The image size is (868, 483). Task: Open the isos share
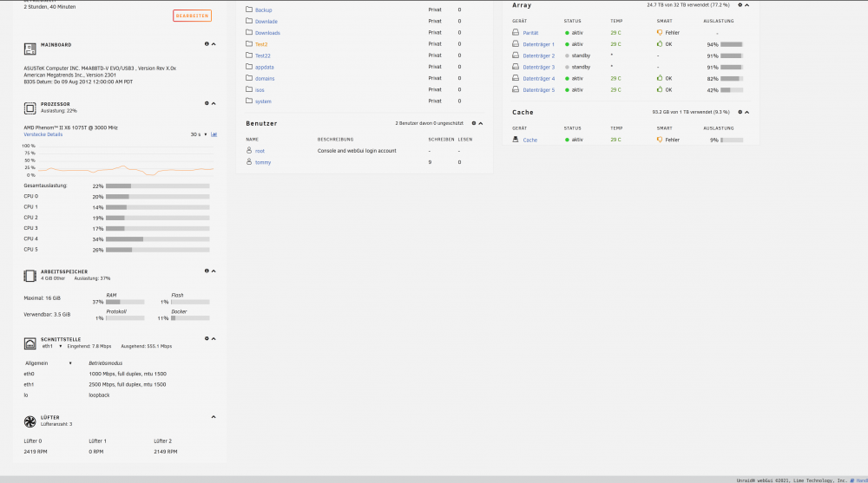[260, 90]
